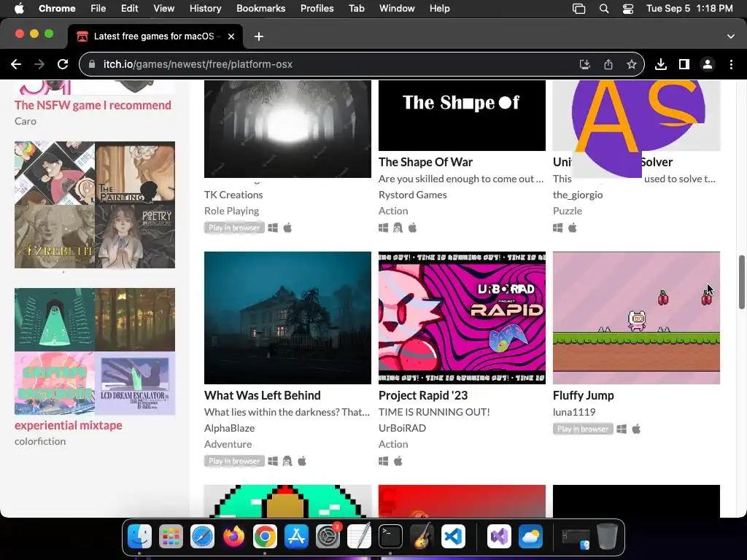
Task: Open the experiential mixtape collection link
Action: pyautogui.click(x=68, y=425)
